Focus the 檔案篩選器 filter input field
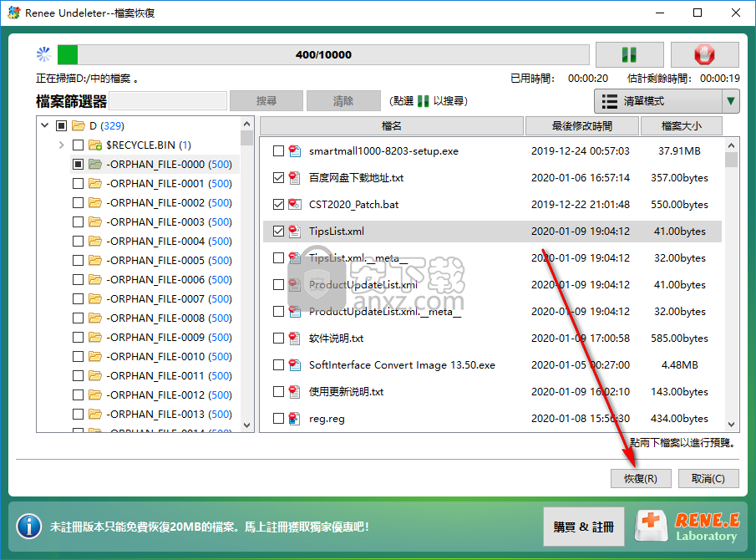 (168, 101)
